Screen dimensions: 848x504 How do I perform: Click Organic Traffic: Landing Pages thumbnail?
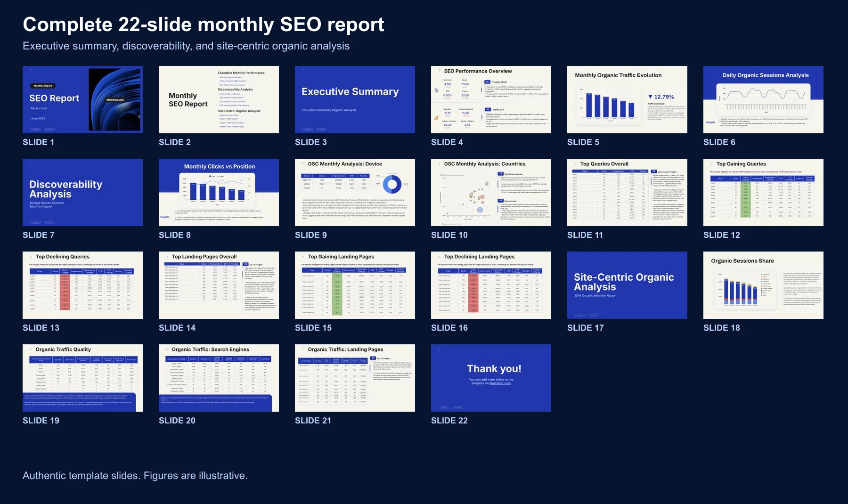click(355, 378)
